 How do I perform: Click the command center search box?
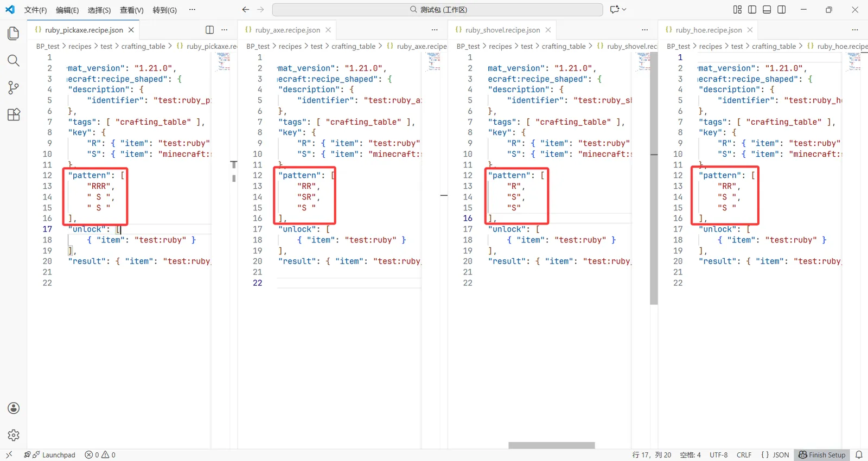point(437,10)
